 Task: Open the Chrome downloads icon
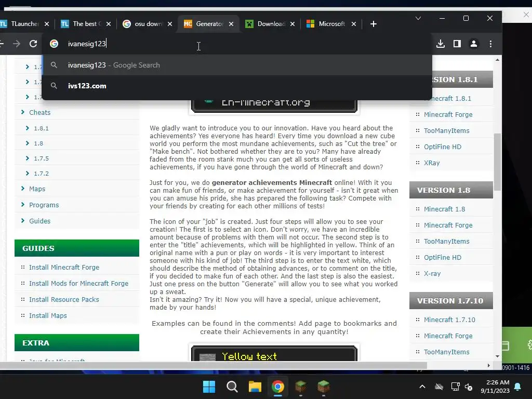click(441, 44)
